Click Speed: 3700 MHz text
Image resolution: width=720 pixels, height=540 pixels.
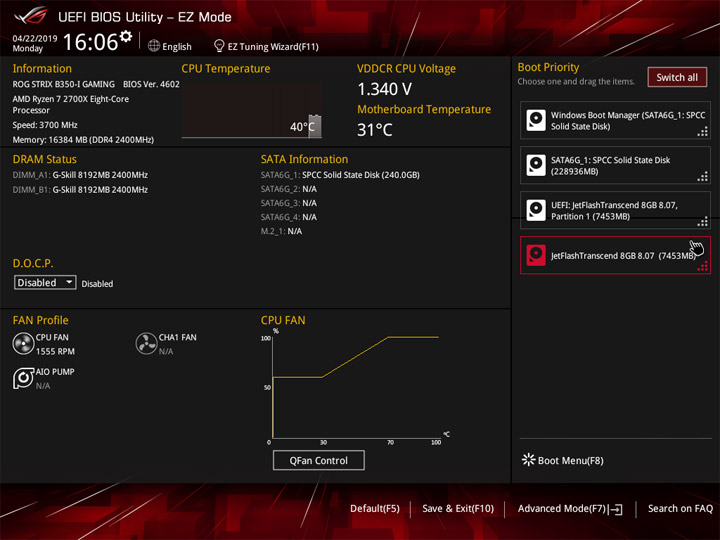45,125
